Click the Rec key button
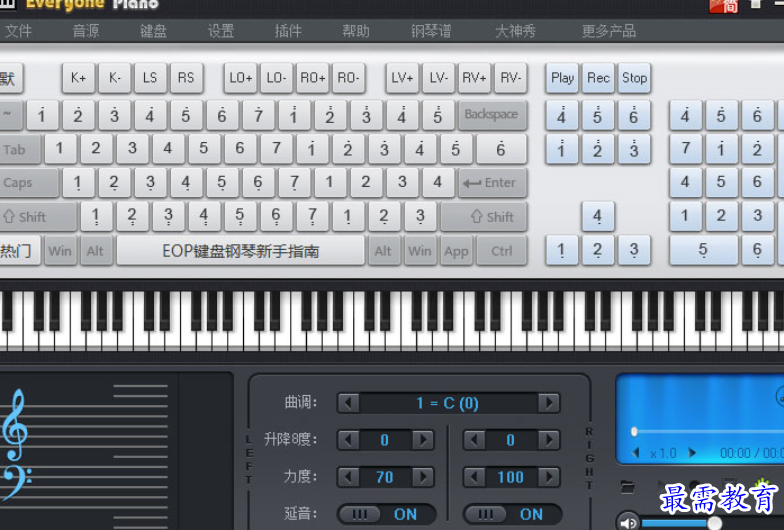This screenshot has height=530, width=784. [598, 78]
